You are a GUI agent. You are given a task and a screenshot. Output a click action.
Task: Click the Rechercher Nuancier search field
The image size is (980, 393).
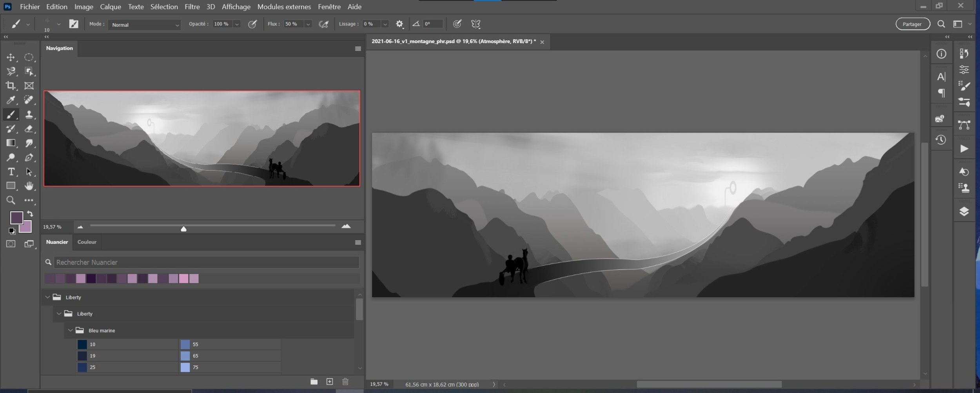pos(206,262)
